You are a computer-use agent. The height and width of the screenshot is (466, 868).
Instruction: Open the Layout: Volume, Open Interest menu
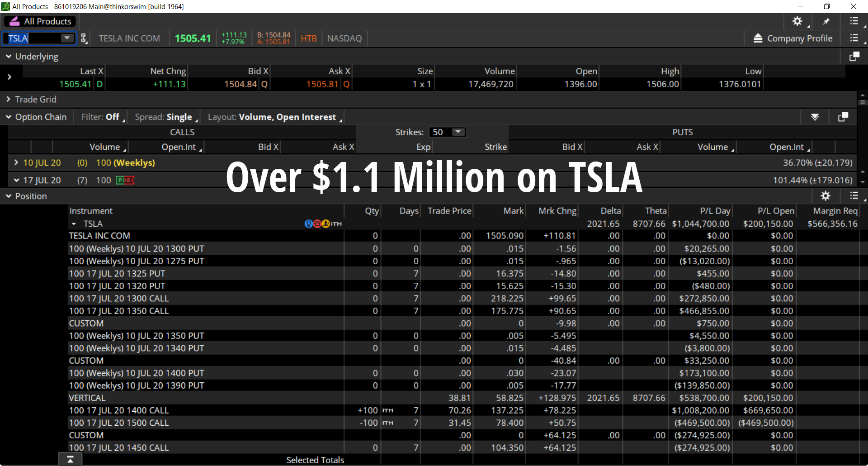tap(274, 117)
